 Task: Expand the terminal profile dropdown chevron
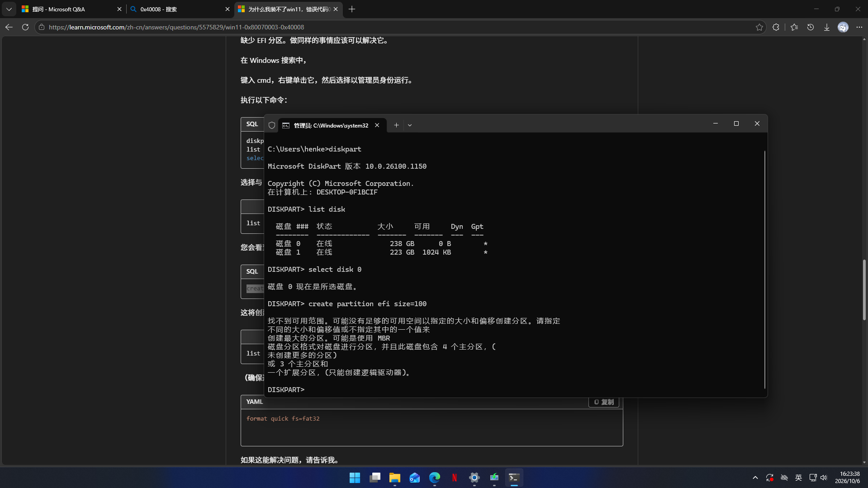pos(410,125)
